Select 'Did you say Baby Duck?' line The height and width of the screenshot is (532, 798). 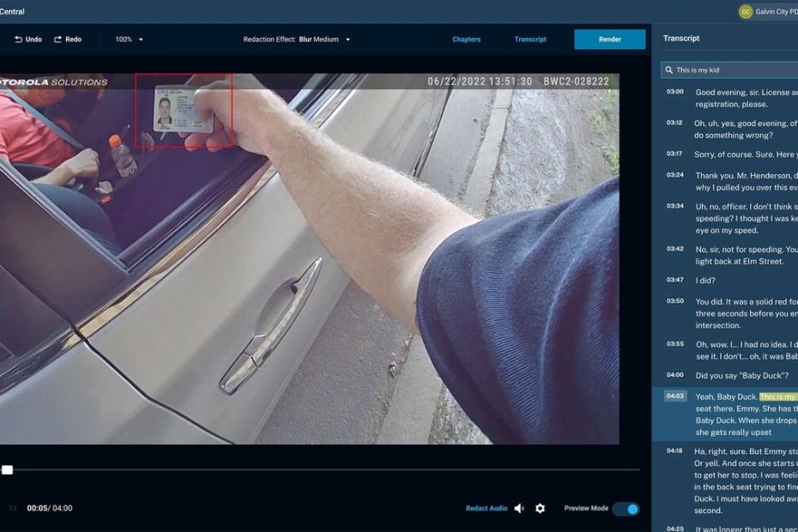[x=741, y=376]
